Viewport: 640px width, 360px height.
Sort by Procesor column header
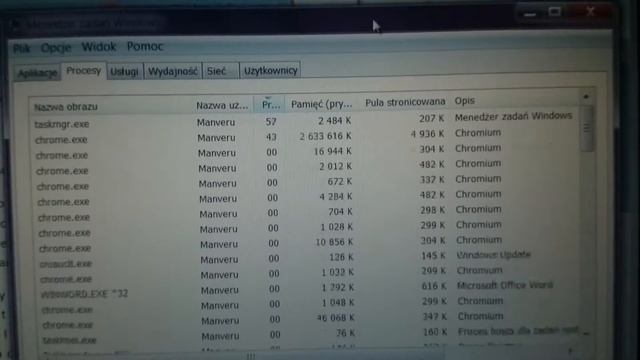(x=270, y=104)
